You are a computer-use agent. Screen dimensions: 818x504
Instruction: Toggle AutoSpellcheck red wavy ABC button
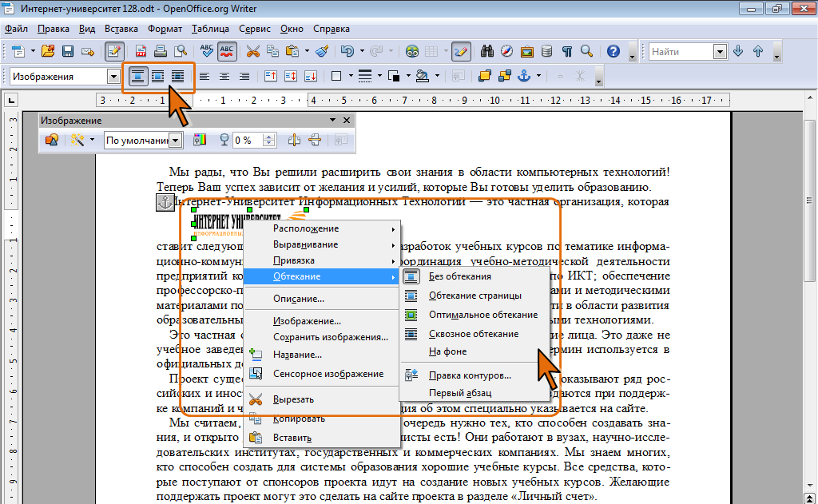point(227,51)
